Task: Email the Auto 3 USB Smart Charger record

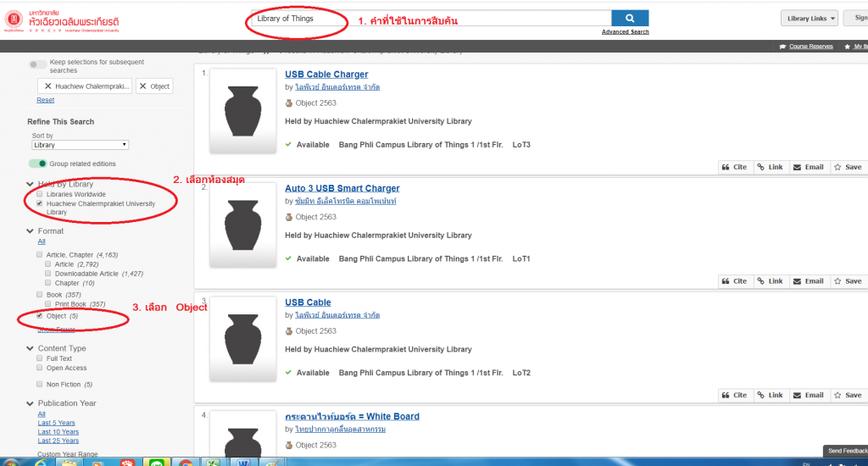Action: click(x=808, y=281)
